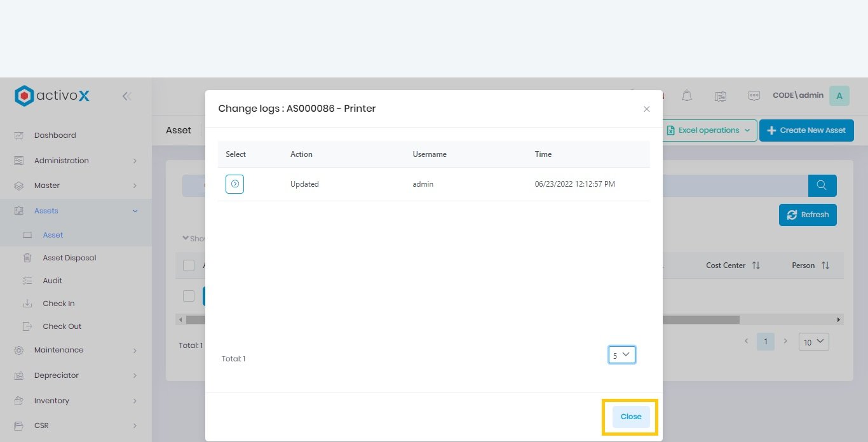Viewport: 868px width, 442px height.
Task: Open the page size dropdown showing 5
Action: [621, 355]
